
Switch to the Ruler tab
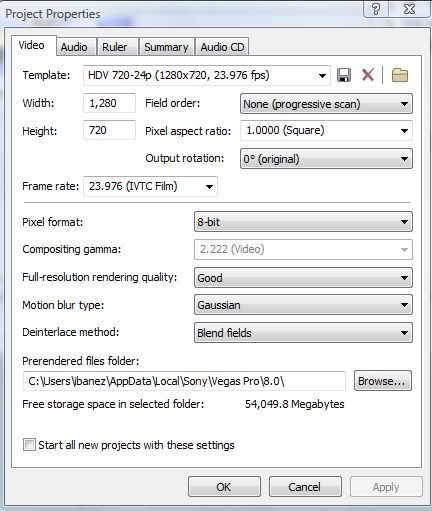click(115, 47)
